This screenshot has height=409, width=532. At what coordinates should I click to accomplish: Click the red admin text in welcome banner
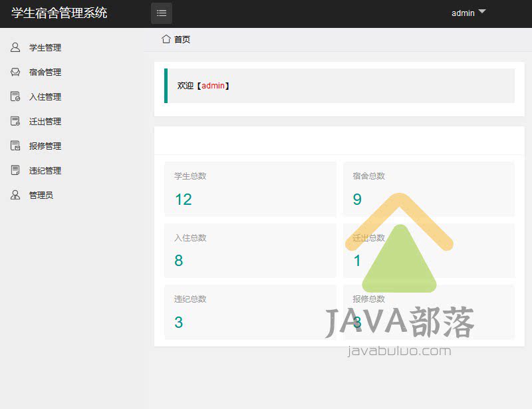tap(213, 85)
